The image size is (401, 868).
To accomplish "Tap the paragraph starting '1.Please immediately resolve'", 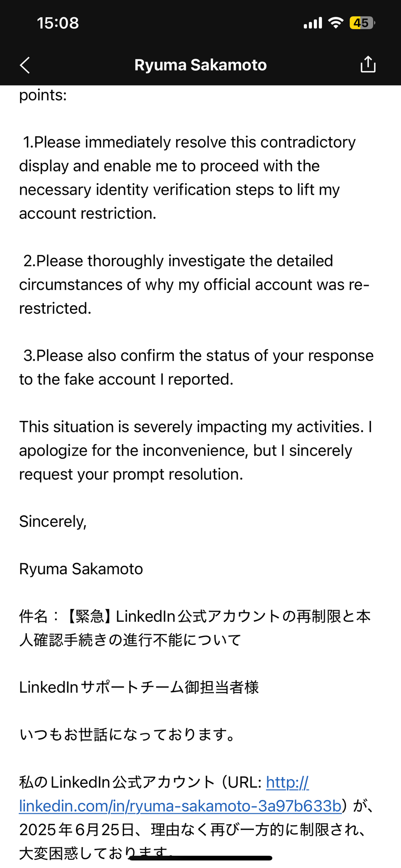I will tap(187, 178).
